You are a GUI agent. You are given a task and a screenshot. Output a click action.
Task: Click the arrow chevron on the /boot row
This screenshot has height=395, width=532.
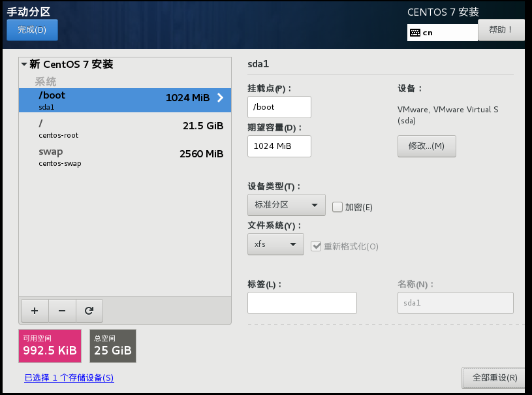coord(221,98)
